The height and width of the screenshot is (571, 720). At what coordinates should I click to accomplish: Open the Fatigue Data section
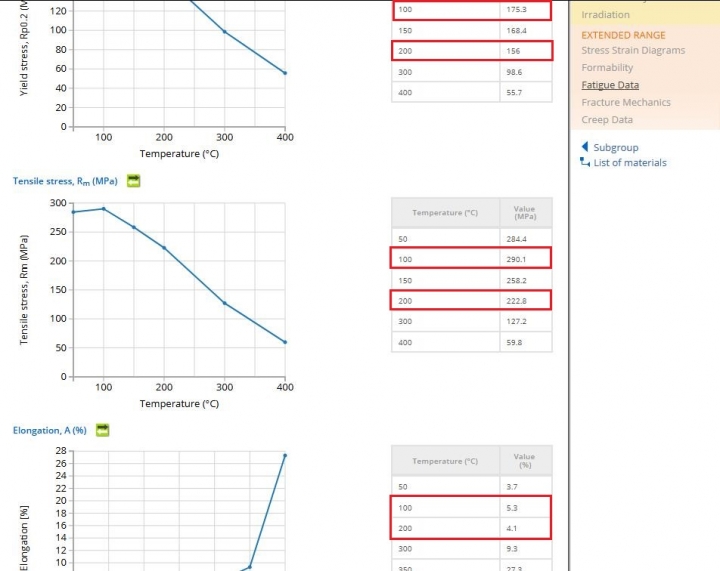click(610, 85)
